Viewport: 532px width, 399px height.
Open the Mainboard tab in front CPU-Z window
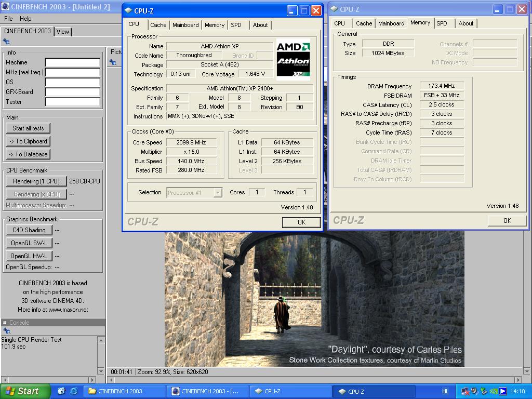pyautogui.click(x=185, y=25)
